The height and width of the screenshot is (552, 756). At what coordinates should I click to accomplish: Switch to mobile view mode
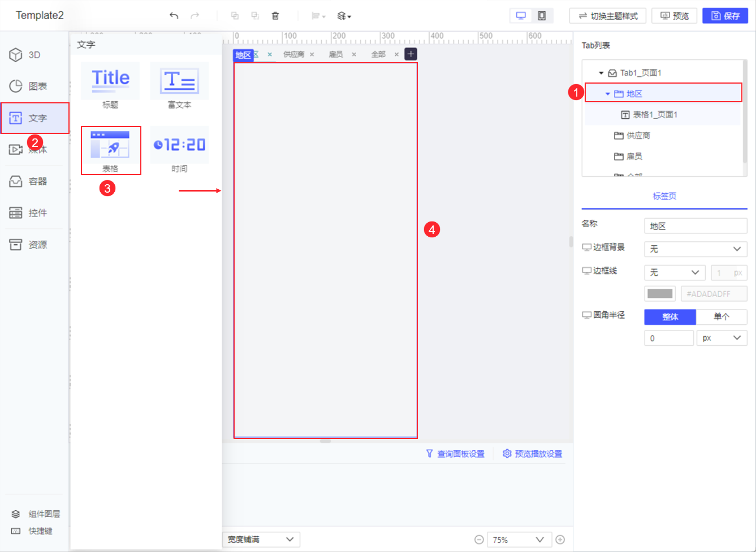click(x=542, y=16)
